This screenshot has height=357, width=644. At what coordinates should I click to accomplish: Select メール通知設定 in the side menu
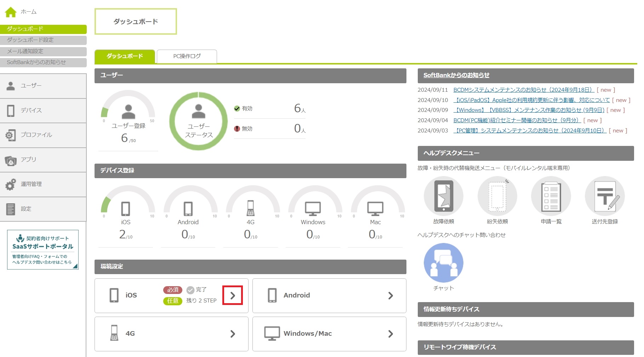click(43, 51)
